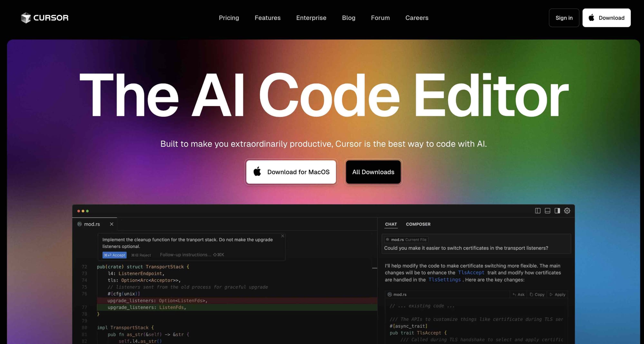This screenshot has width=644, height=344.
Task: Go to the Enterprise page
Action: pyautogui.click(x=311, y=18)
